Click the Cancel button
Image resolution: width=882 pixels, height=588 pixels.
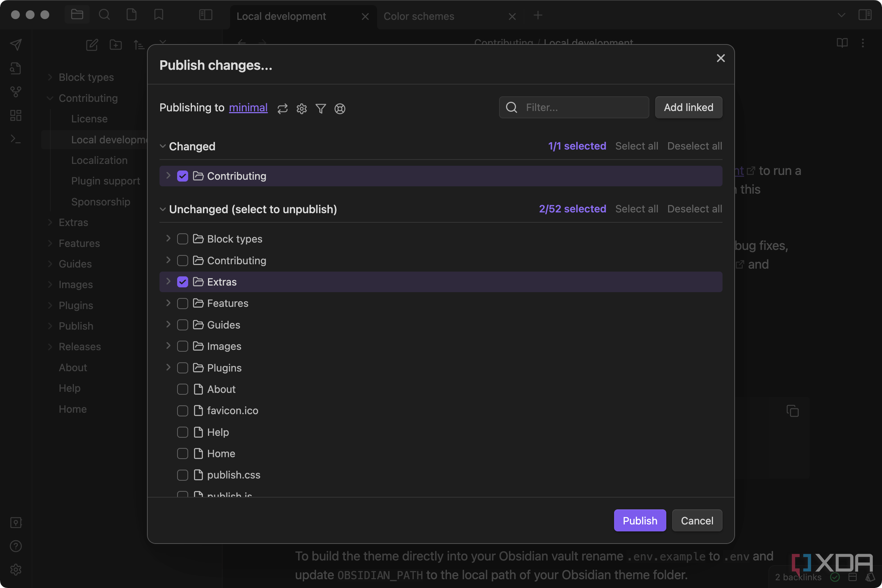(697, 520)
